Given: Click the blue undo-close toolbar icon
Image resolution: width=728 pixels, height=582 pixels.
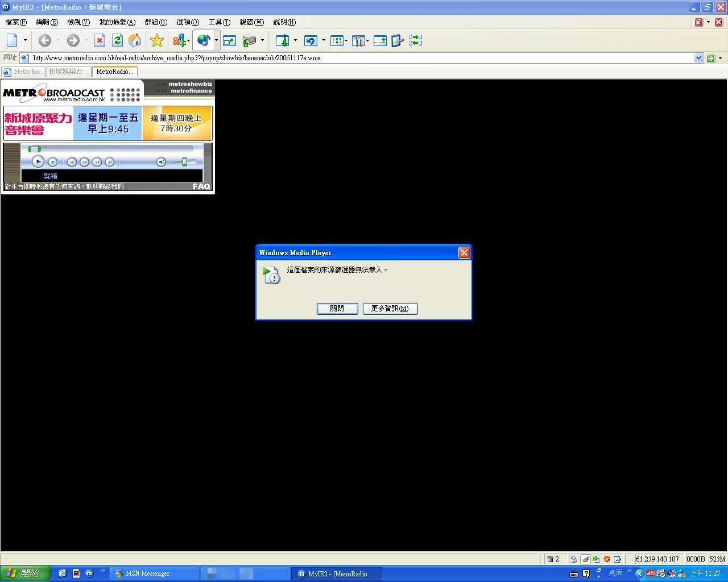Looking at the screenshot, I should coord(311,40).
